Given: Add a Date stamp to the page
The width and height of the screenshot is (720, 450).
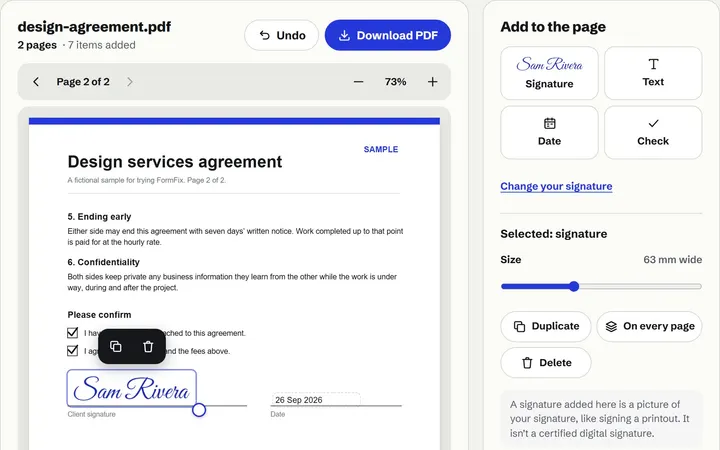Looking at the screenshot, I should pyautogui.click(x=549, y=133).
